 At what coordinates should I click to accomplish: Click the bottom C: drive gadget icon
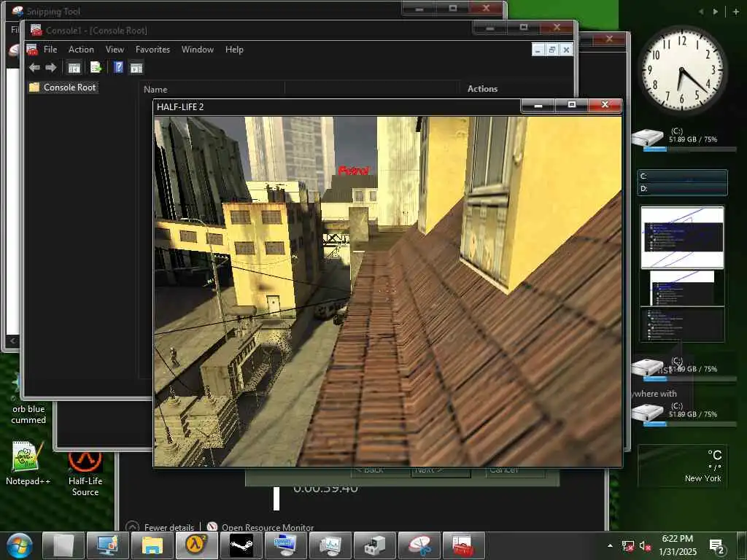pos(648,413)
